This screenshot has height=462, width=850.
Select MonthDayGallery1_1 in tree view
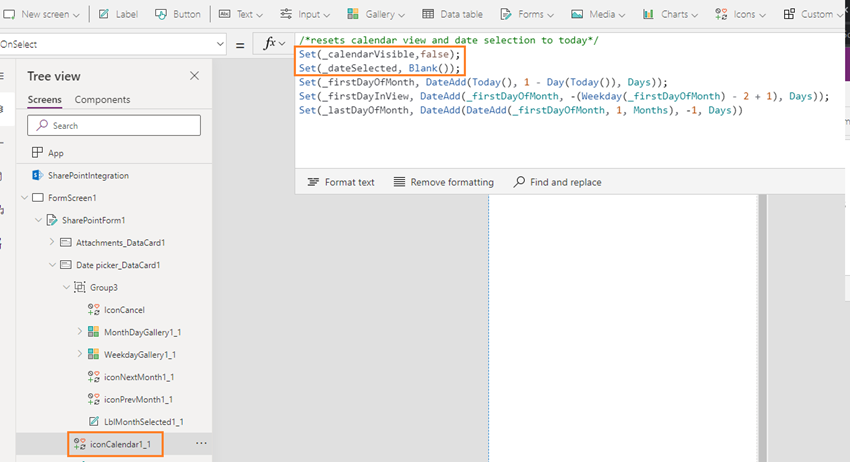pyautogui.click(x=142, y=332)
